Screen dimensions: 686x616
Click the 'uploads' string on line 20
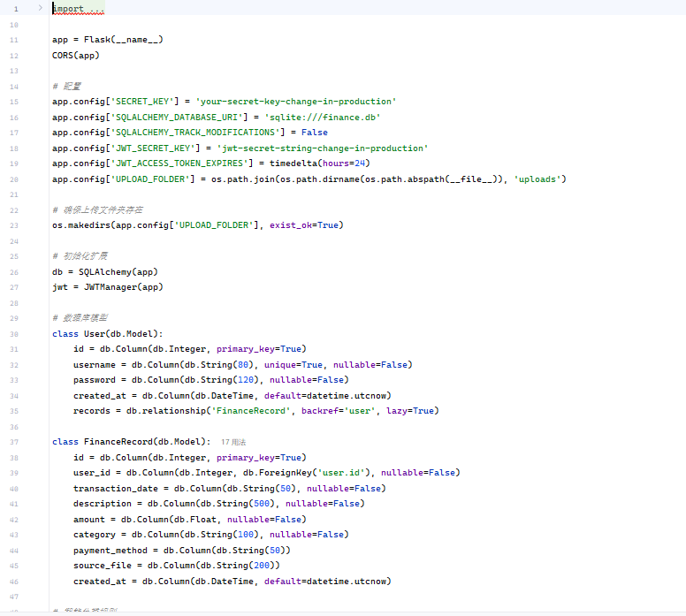tap(537, 179)
